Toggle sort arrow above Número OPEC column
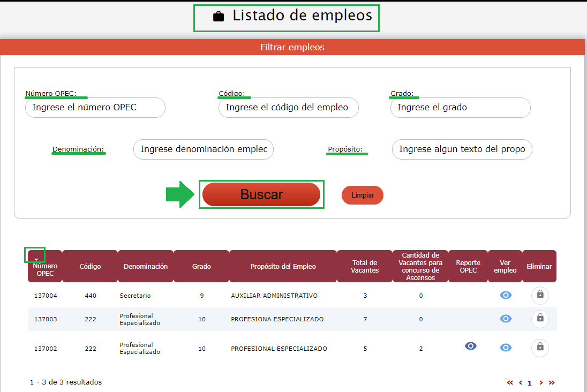The width and height of the screenshot is (587, 392). (36, 259)
